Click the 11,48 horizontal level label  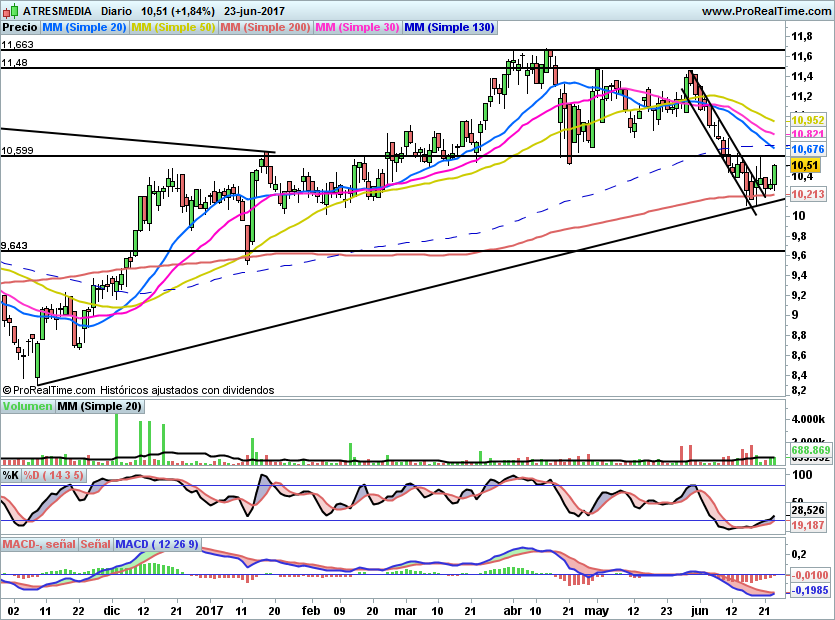pos(14,63)
